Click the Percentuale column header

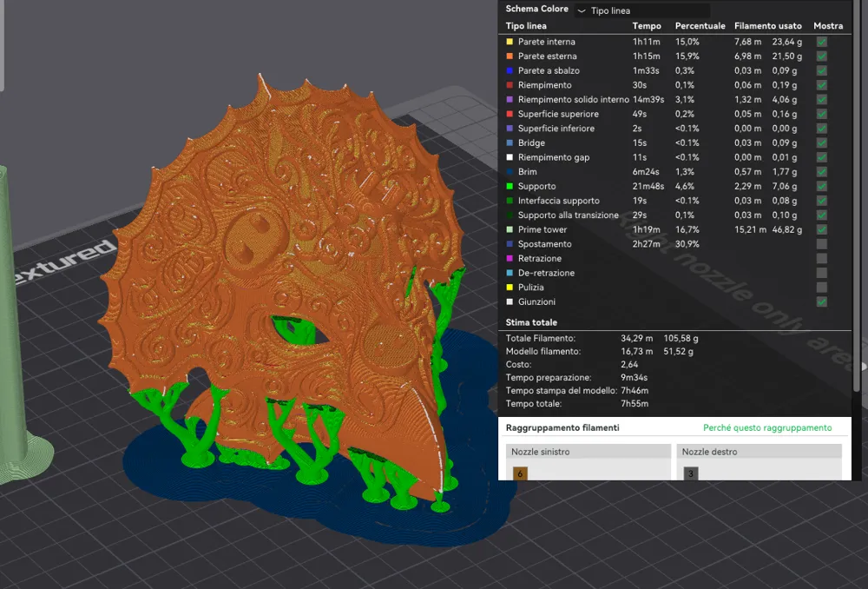click(x=700, y=26)
